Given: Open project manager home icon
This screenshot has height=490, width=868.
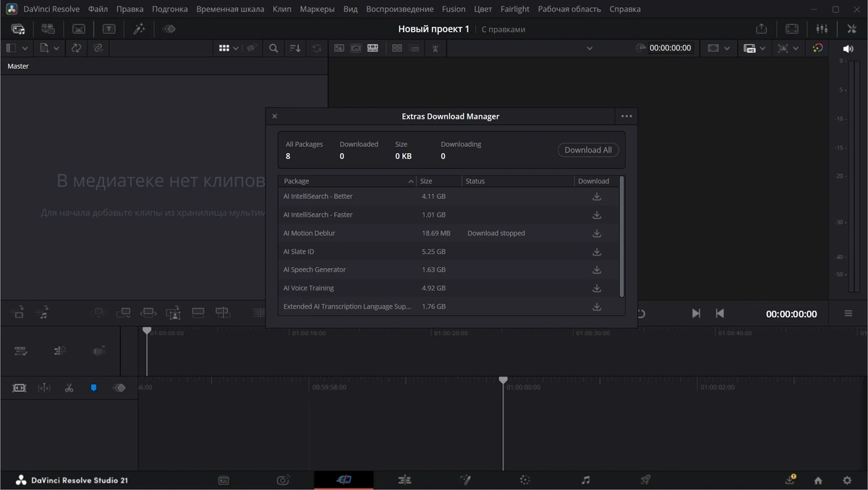Looking at the screenshot, I should 818,480.
